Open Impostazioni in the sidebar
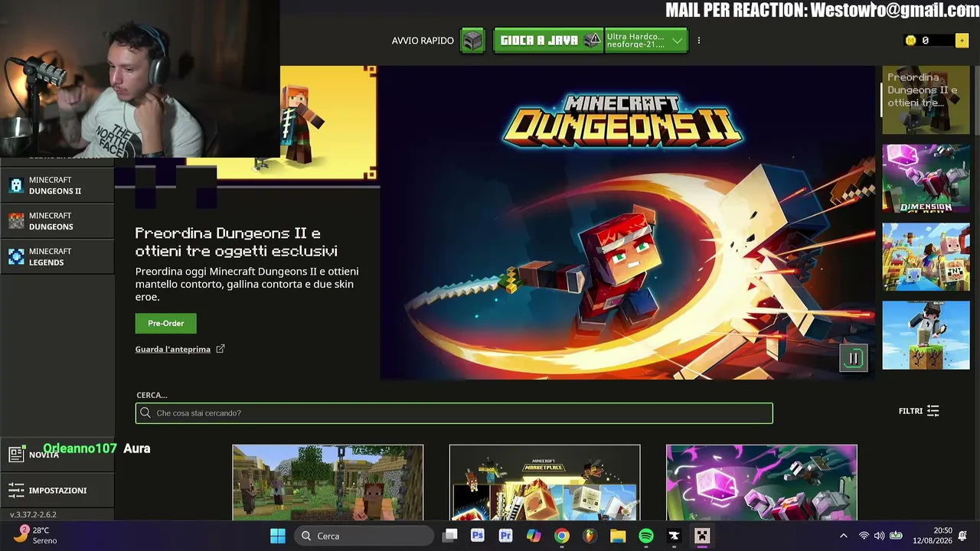This screenshot has height=551, width=980. pyautogui.click(x=57, y=491)
